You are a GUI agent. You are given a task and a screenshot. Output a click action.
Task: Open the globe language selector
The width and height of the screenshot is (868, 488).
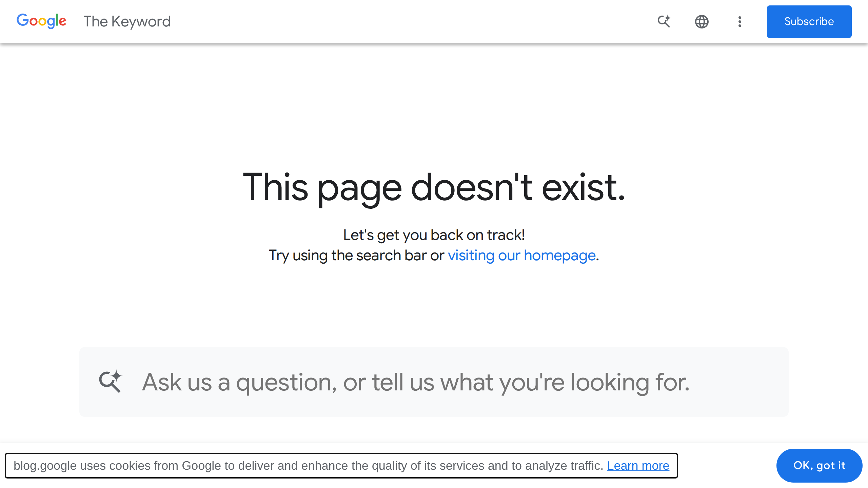click(702, 22)
